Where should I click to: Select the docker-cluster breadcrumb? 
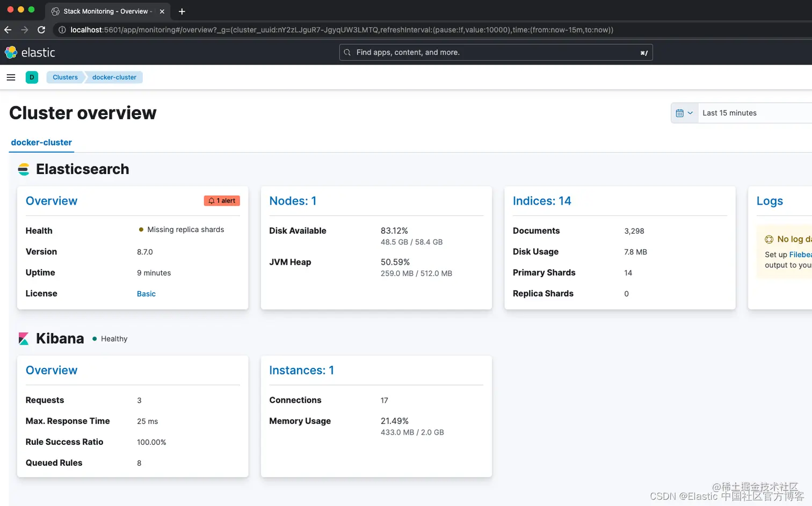114,77
